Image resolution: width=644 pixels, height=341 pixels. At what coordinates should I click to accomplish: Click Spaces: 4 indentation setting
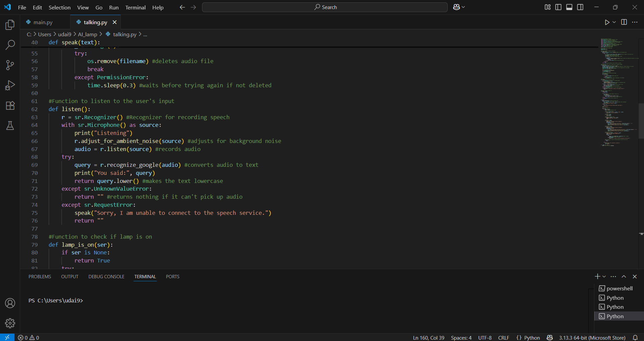click(x=461, y=338)
